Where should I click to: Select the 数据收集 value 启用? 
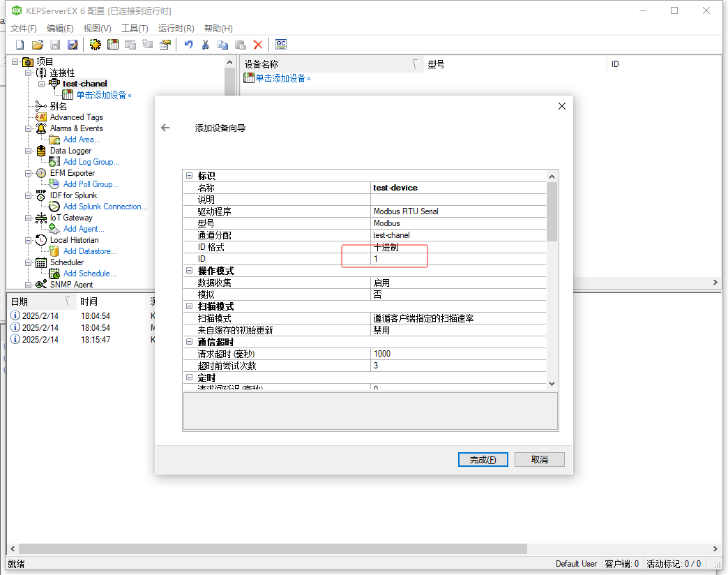coord(458,283)
